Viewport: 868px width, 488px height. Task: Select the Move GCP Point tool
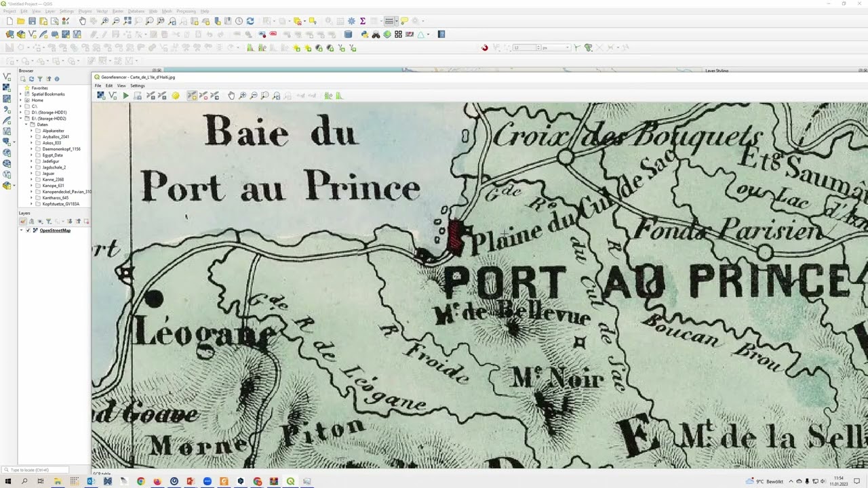click(x=214, y=96)
